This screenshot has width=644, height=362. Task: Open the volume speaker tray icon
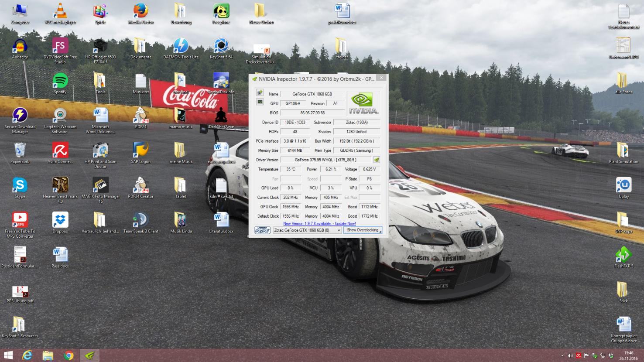tap(570, 356)
